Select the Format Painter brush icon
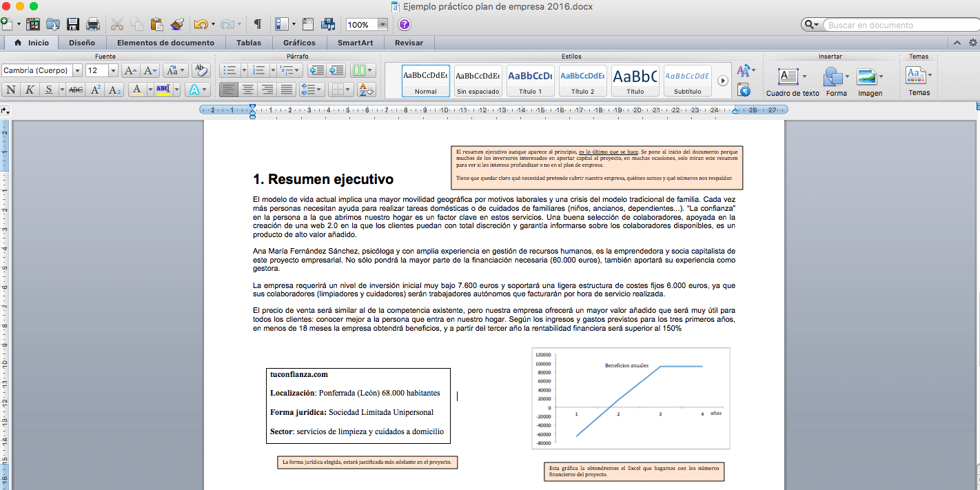Image resolution: width=980 pixels, height=490 pixels. tap(177, 25)
